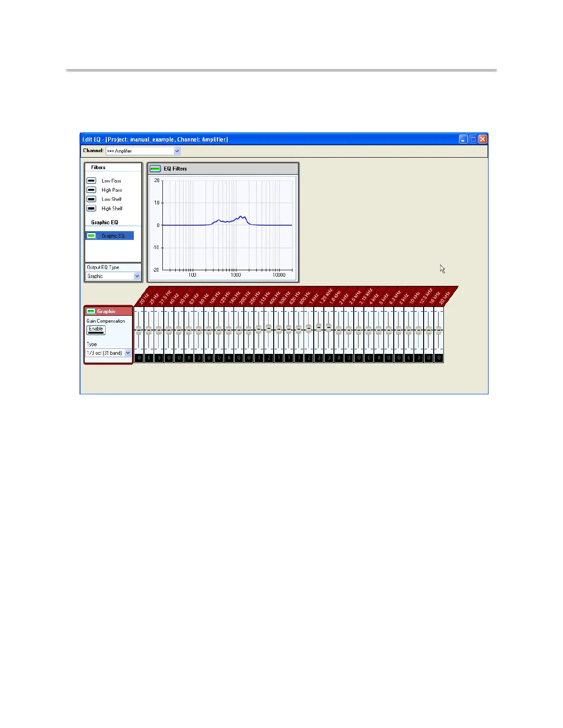
Task: Click the 20 Hz band slider handle
Action: (x=139, y=330)
